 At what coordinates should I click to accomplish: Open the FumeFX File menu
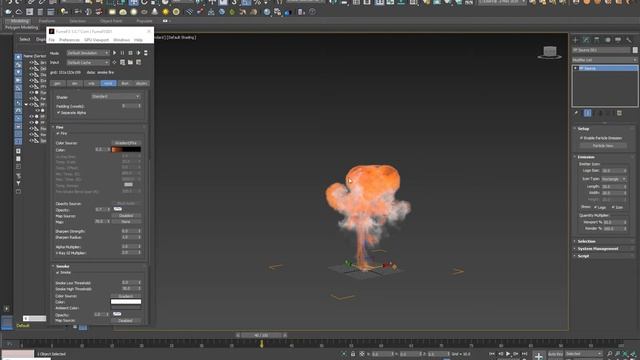click(x=51, y=40)
